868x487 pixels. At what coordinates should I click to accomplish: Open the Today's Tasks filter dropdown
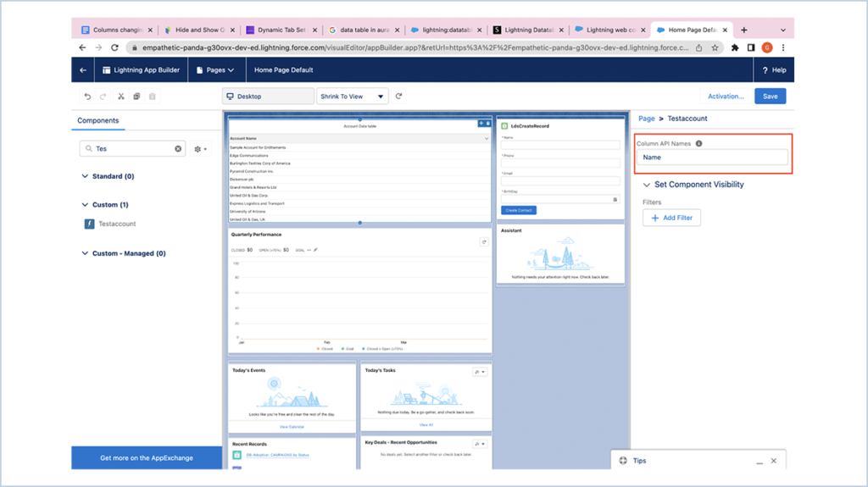click(480, 372)
